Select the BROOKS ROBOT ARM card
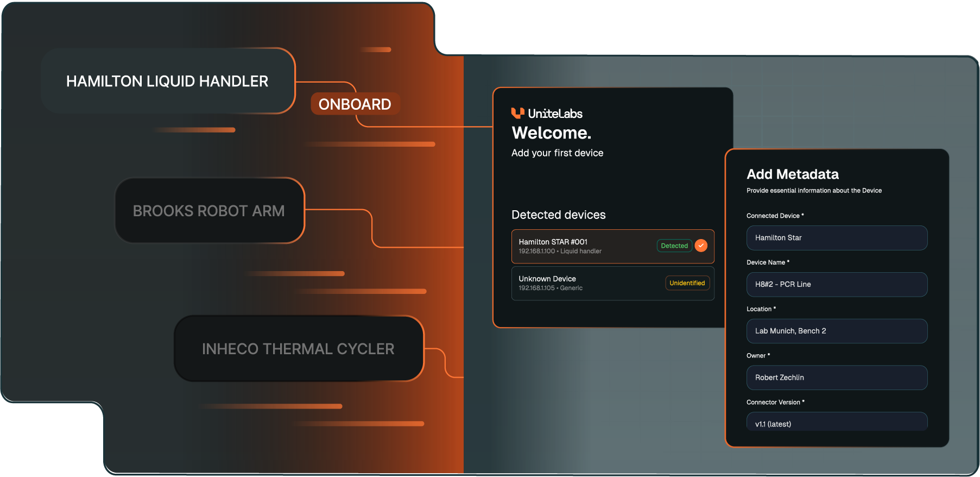This screenshot has height=477, width=980. (209, 210)
